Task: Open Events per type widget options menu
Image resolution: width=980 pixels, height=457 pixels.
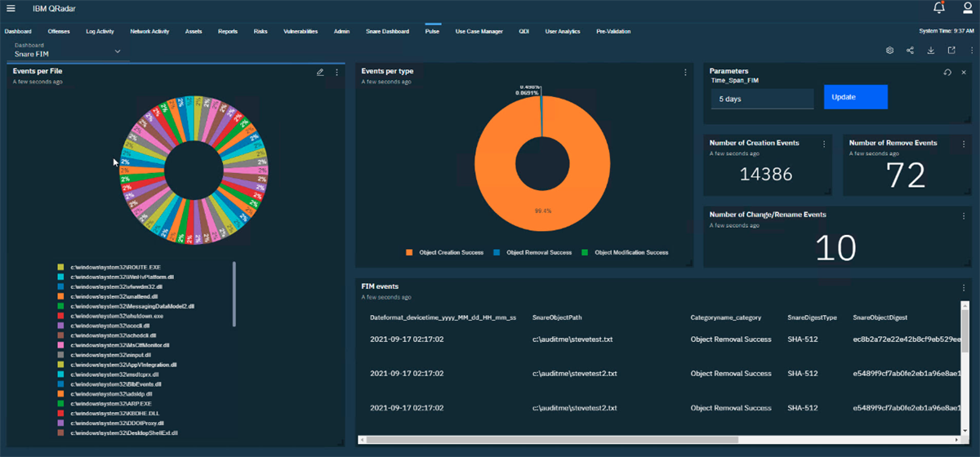Action: click(x=685, y=73)
